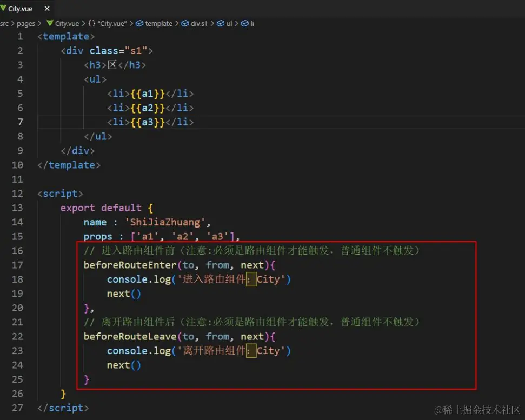Open the City.vue breadcrumb segment
525x420 pixels.
point(67,23)
